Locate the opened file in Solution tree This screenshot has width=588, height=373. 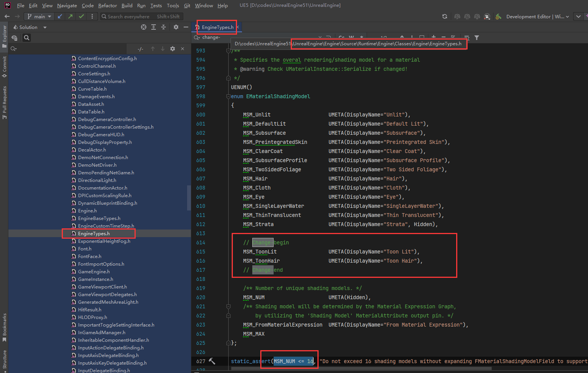pyautogui.click(x=144, y=27)
